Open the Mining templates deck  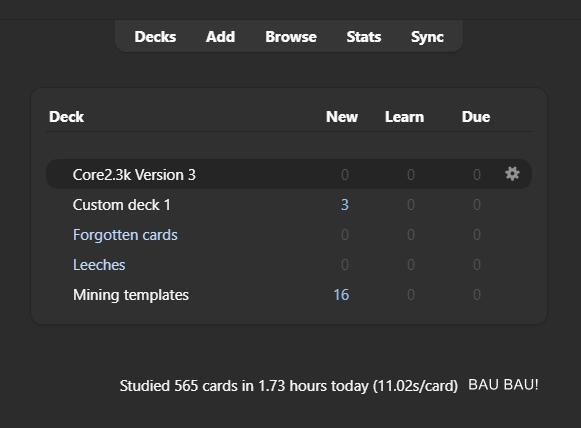point(131,295)
